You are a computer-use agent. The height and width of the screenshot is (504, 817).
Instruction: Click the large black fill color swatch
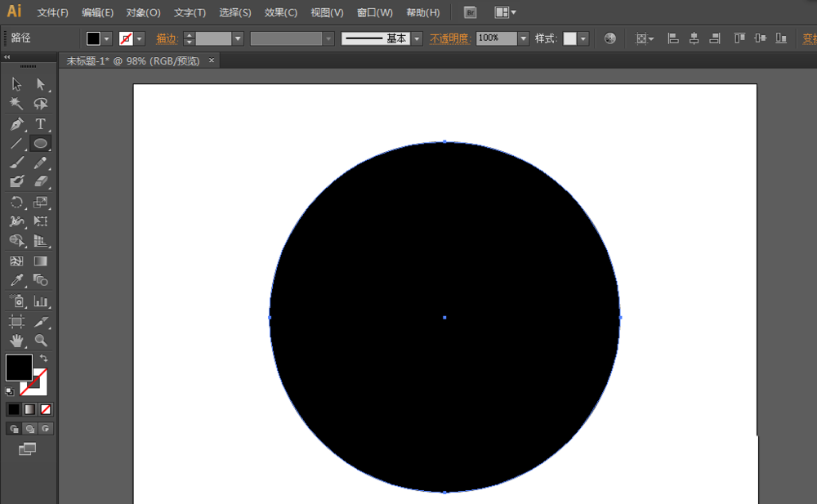pyautogui.click(x=19, y=368)
